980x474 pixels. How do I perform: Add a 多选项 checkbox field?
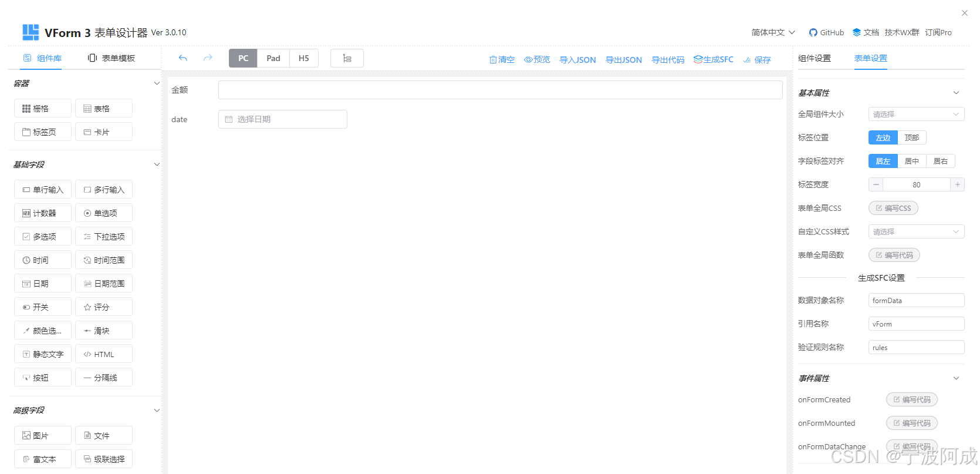[x=43, y=236]
